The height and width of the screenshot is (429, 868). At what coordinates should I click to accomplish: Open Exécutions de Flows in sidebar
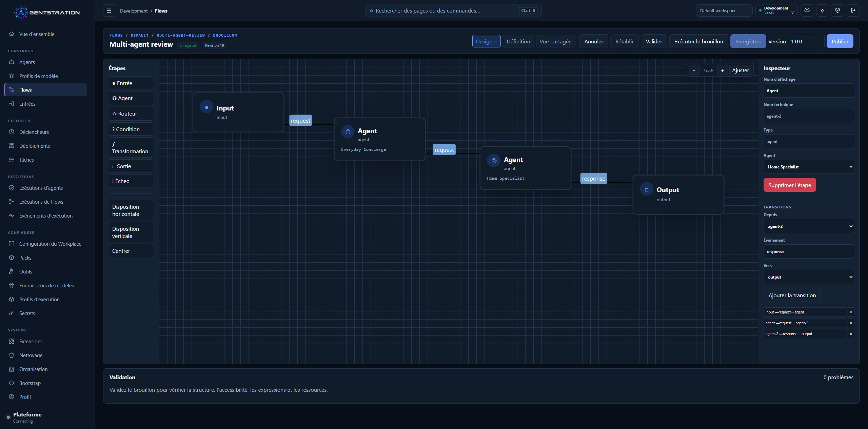click(x=45, y=202)
